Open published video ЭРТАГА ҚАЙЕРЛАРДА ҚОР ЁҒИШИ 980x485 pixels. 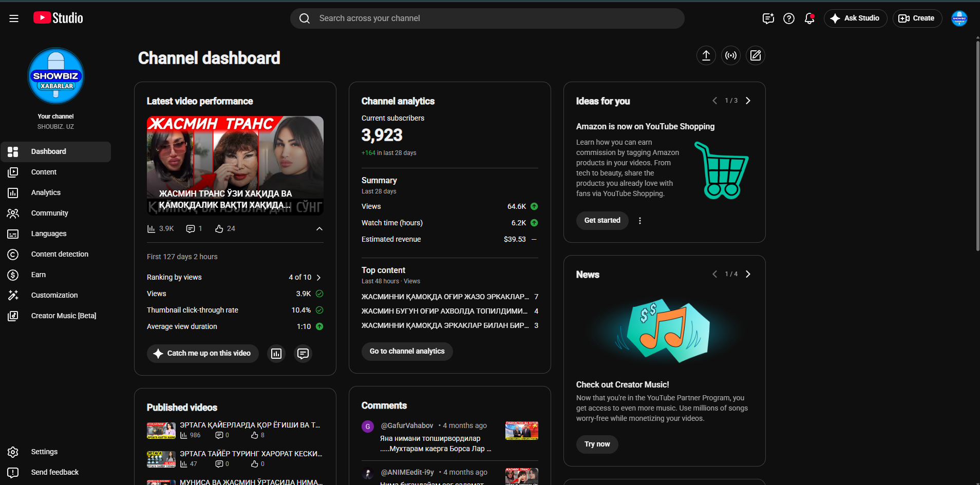(250, 425)
